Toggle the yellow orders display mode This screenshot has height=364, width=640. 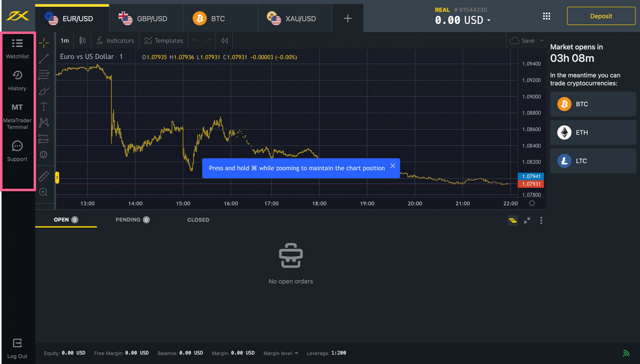(512, 221)
